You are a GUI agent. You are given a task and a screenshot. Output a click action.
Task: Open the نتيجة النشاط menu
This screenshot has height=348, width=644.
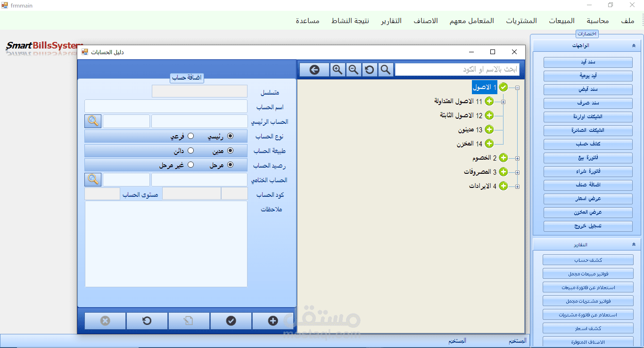click(350, 21)
